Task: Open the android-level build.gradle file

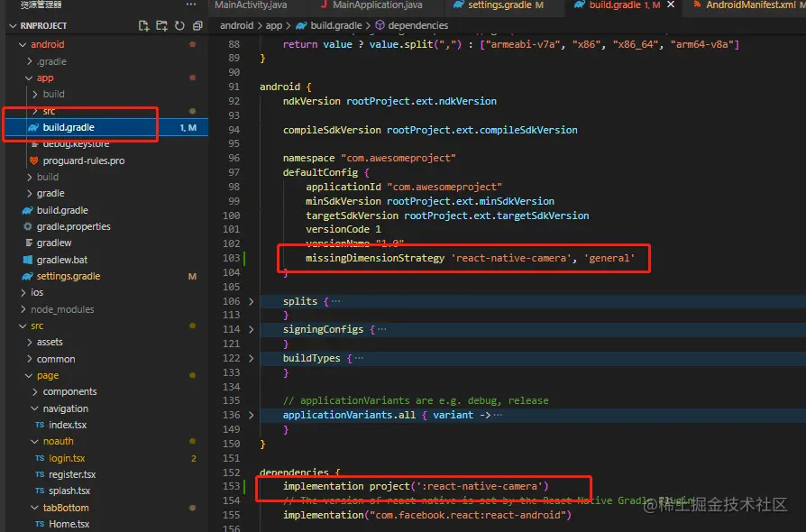Action: point(62,210)
